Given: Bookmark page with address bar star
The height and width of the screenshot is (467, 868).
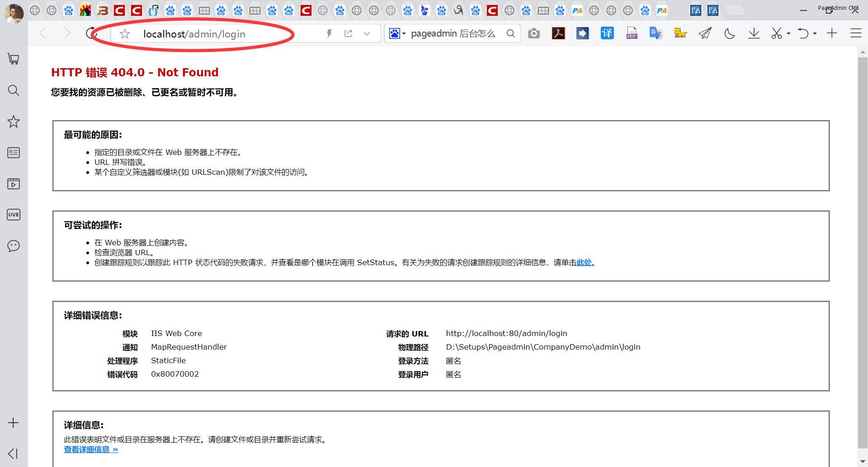Looking at the screenshot, I should pyautogui.click(x=125, y=34).
